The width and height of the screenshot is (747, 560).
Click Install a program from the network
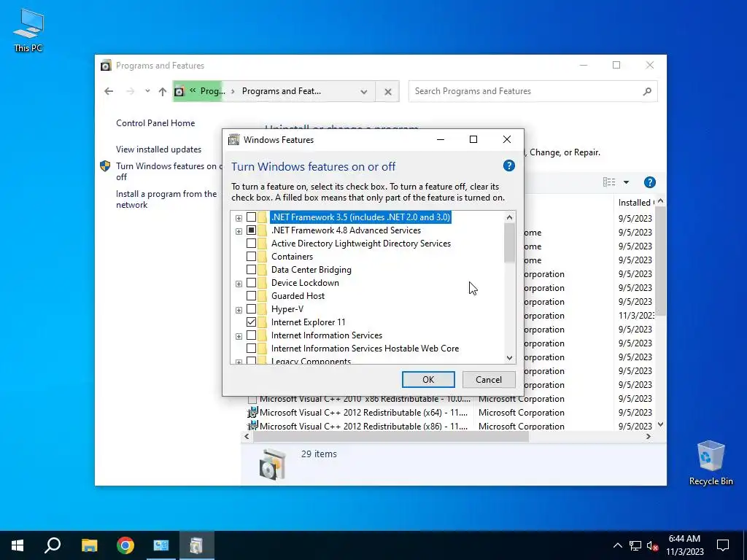(166, 200)
